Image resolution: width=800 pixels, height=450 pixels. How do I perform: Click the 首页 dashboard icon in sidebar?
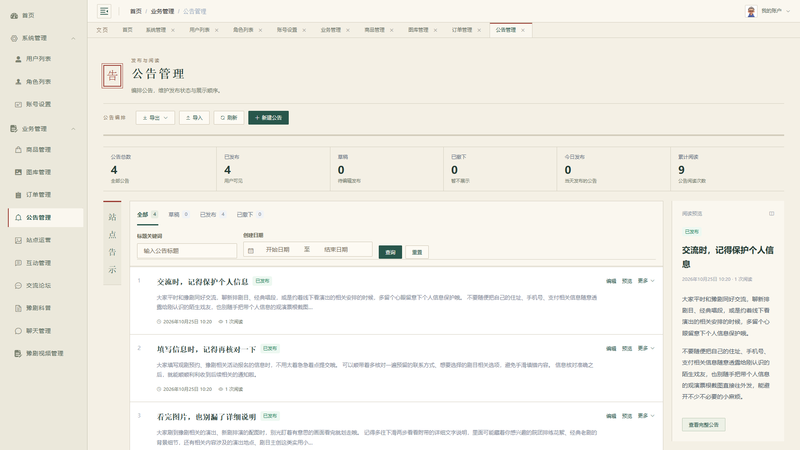[14, 16]
